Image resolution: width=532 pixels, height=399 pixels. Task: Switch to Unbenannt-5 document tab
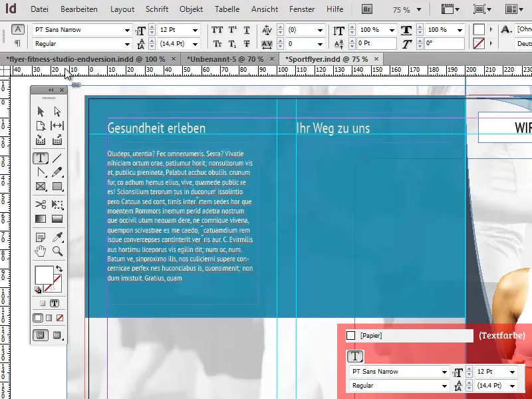pyautogui.click(x=225, y=59)
